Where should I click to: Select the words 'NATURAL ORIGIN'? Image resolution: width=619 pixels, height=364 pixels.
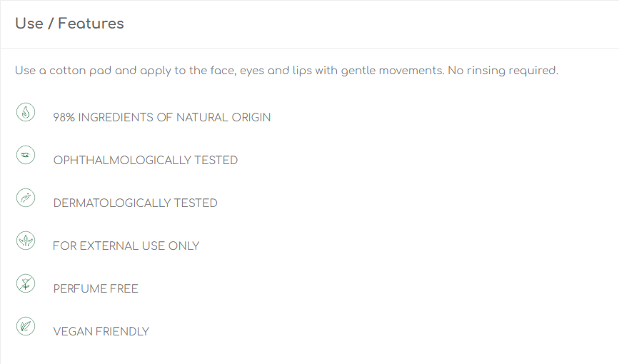pyautogui.click(x=223, y=118)
